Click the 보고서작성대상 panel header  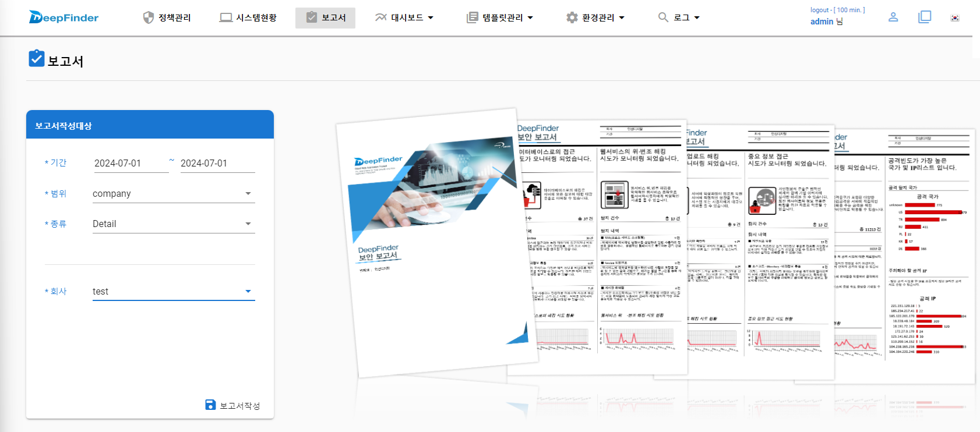point(150,125)
